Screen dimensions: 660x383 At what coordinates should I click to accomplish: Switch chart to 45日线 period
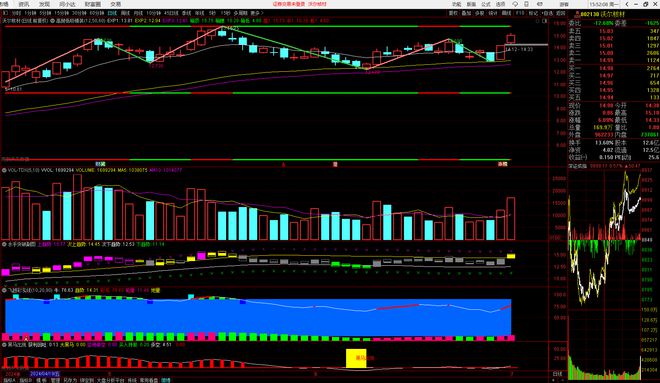tap(171, 13)
